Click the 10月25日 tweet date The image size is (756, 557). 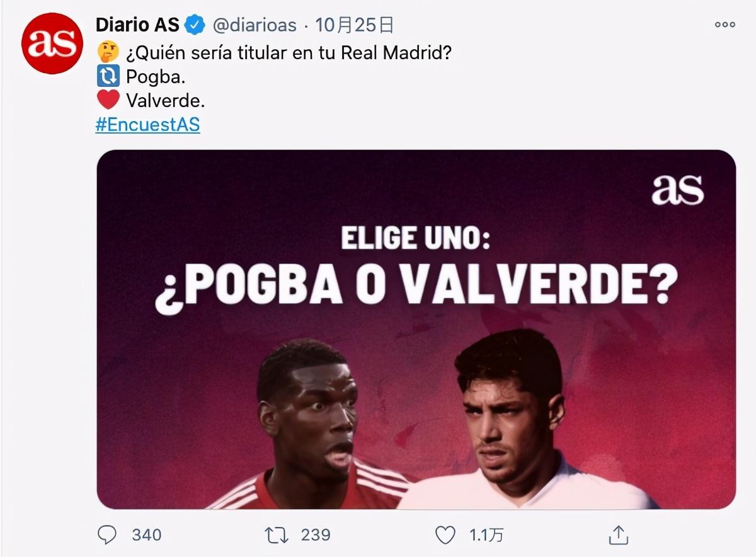(355, 25)
